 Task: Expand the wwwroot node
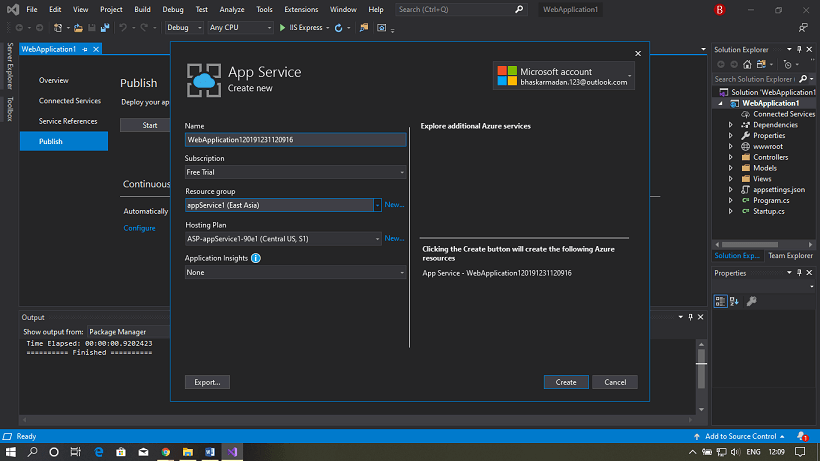pyautogui.click(x=731, y=146)
